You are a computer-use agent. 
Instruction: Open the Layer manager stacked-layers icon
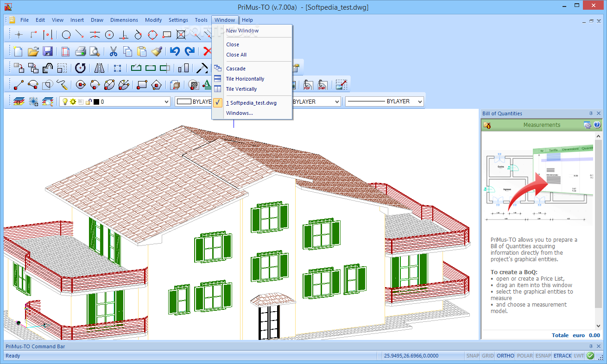tap(19, 101)
